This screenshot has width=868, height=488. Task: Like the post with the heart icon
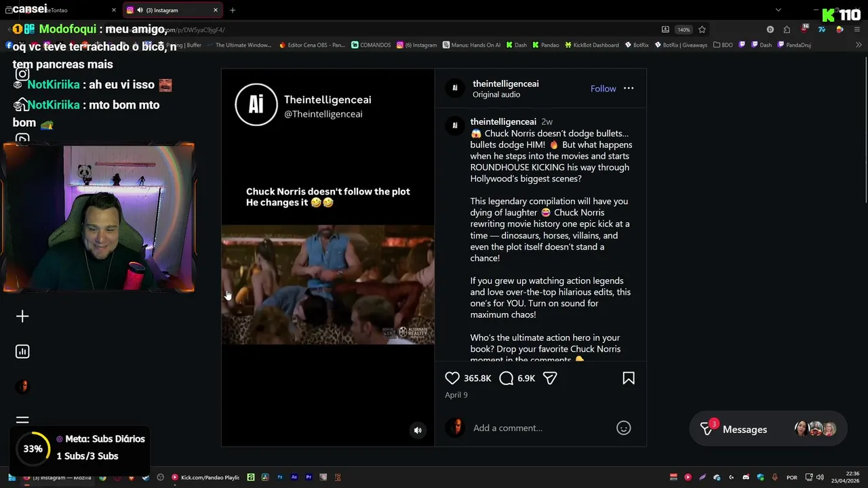tap(452, 378)
